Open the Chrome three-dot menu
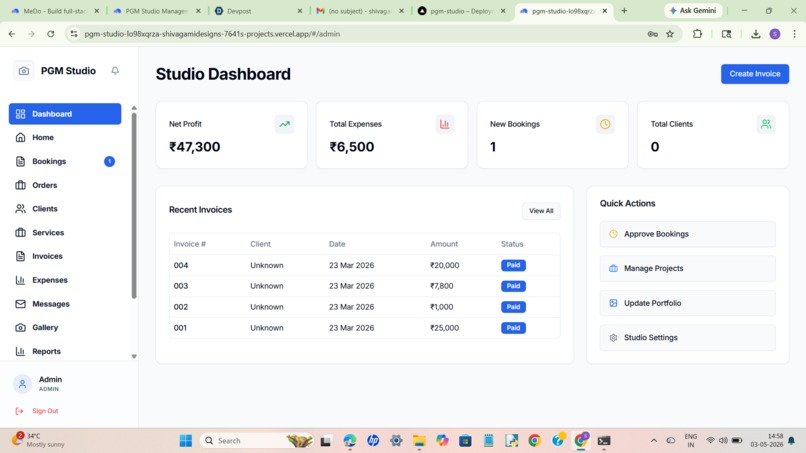 [x=794, y=34]
